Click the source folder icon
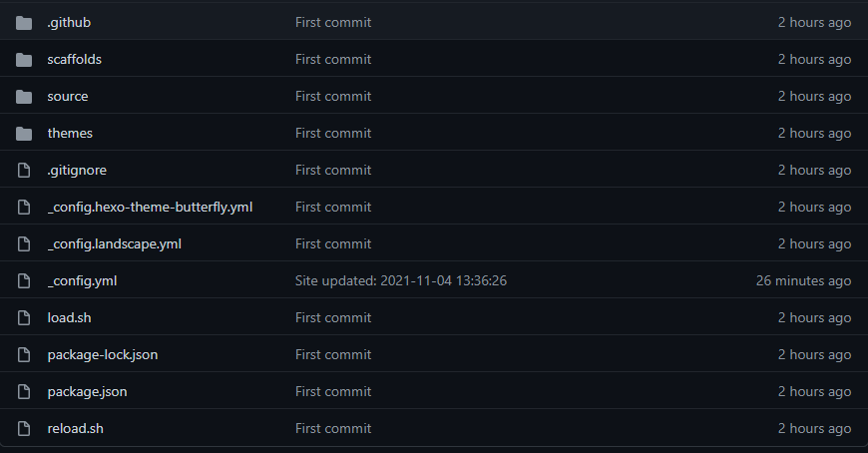This screenshot has height=453, width=868. pyautogui.click(x=24, y=97)
